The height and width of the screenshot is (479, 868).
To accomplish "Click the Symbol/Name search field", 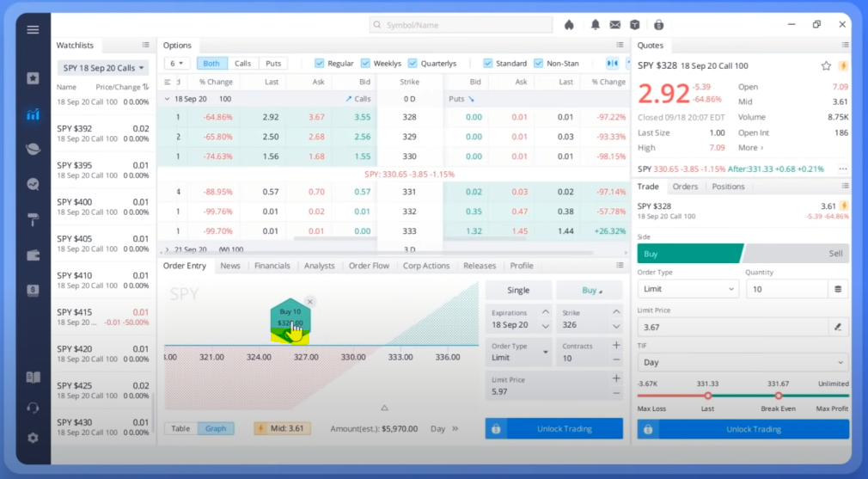I will tap(461, 25).
